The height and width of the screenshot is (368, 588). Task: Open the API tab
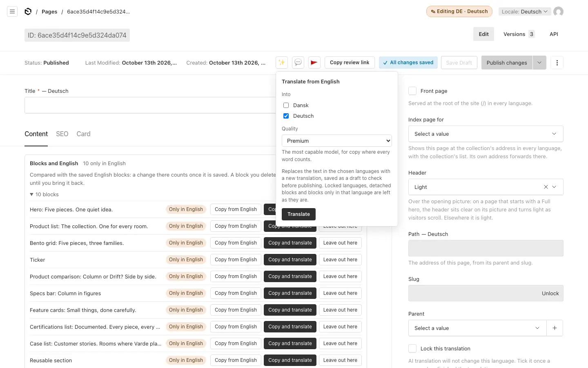coord(554,34)
